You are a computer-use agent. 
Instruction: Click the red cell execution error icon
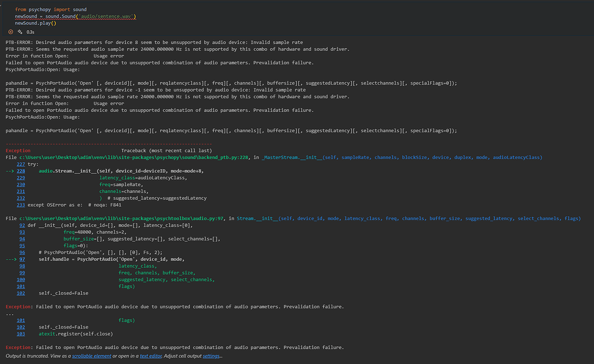[10, 32]
